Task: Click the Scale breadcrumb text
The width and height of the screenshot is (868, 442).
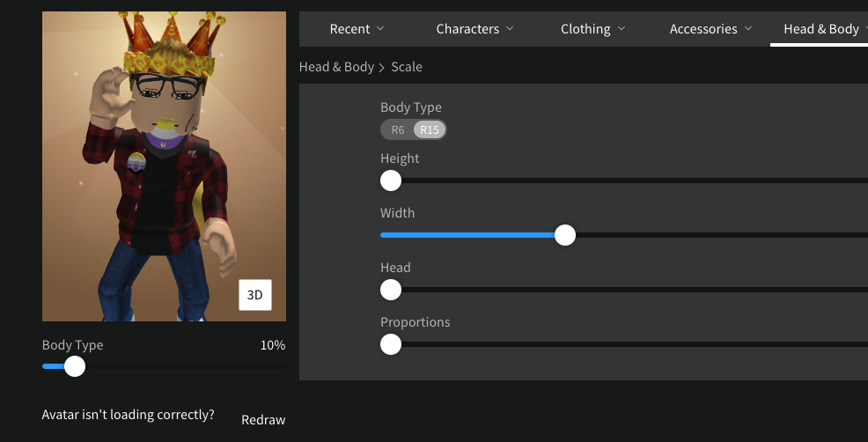Action: tap(407, 67)
